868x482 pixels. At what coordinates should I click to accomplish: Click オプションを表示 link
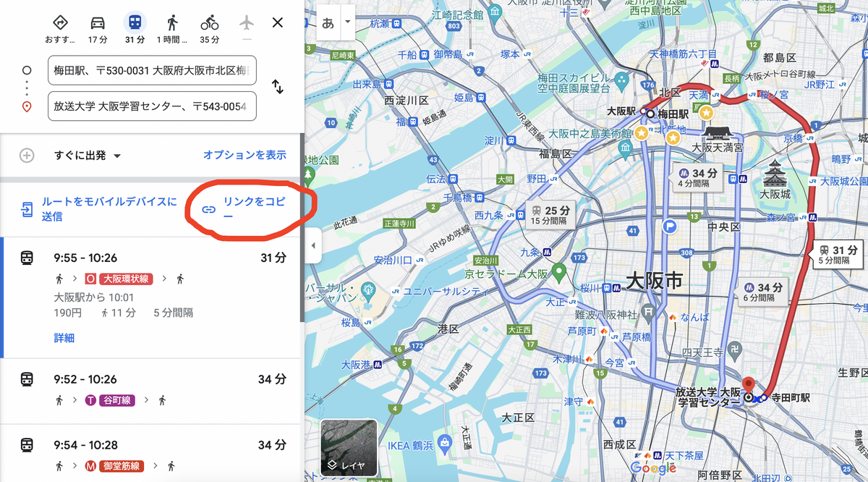[x=244, y=155]
